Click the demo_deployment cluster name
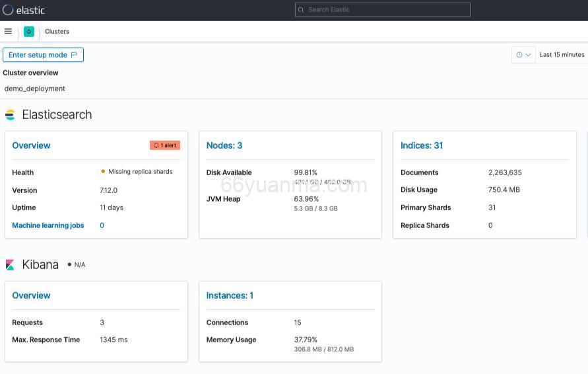Image resolution: width=588 pixels, height=374 pixels. click(x=35, y=89)
